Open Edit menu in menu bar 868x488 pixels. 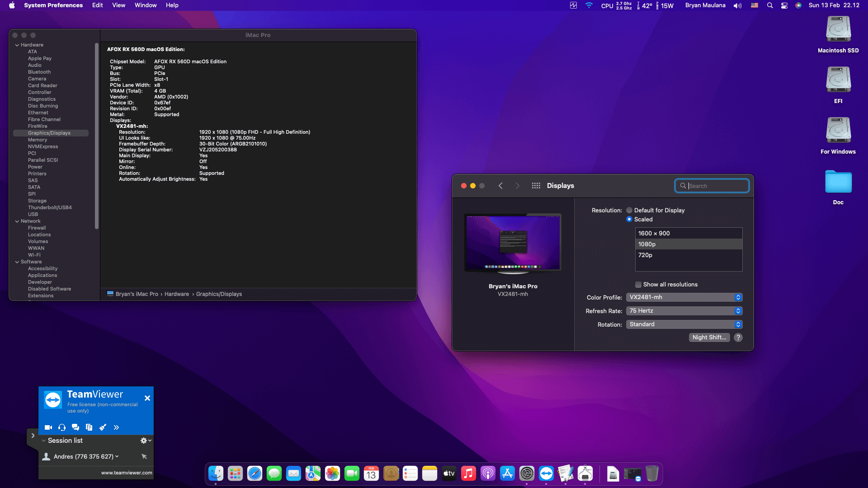[98, 5]
